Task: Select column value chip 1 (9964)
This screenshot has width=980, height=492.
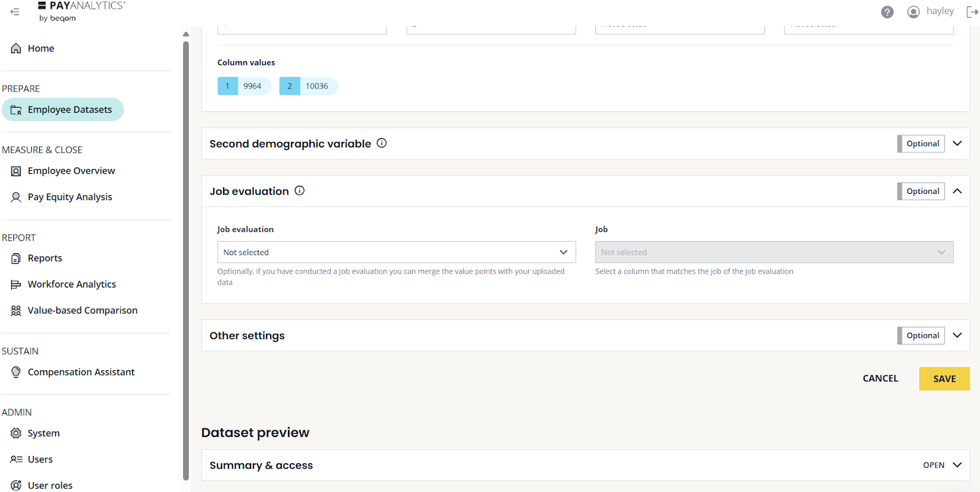Action: [244, 86]
